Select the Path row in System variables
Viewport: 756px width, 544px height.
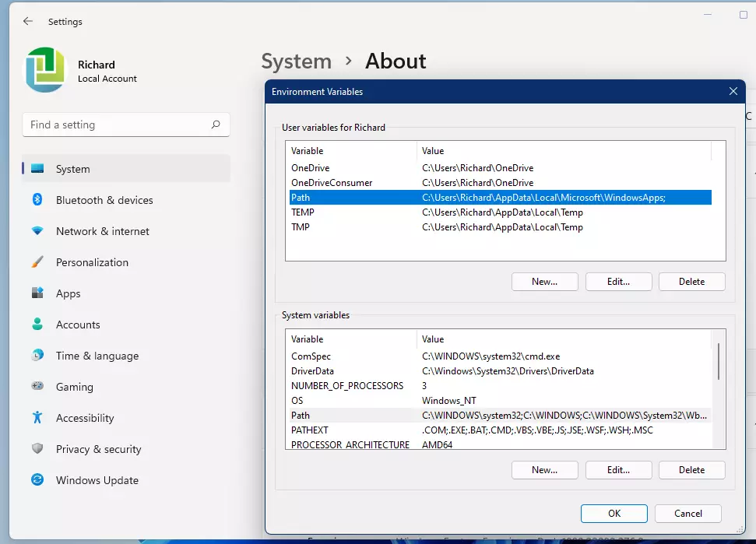point(501,416)
